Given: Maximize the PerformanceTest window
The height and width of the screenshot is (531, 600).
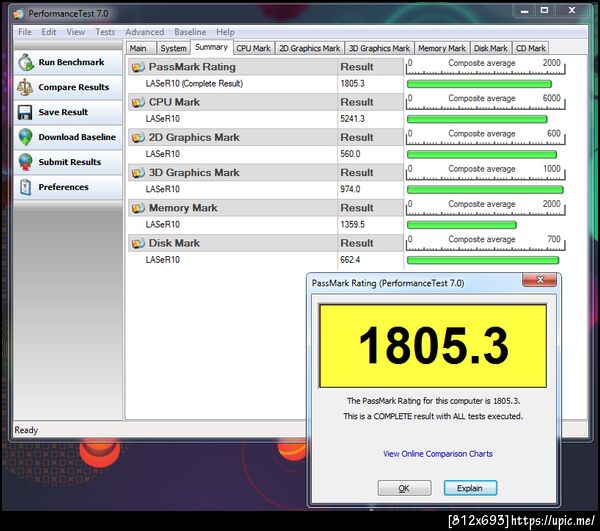Looking at the screenshot, I should pos(545,10).
